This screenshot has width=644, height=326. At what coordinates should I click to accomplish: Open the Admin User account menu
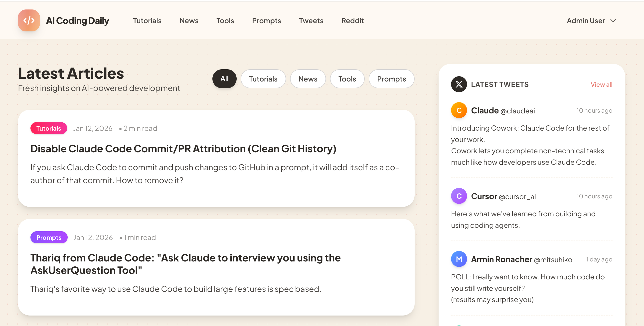[x=586, y=21]
